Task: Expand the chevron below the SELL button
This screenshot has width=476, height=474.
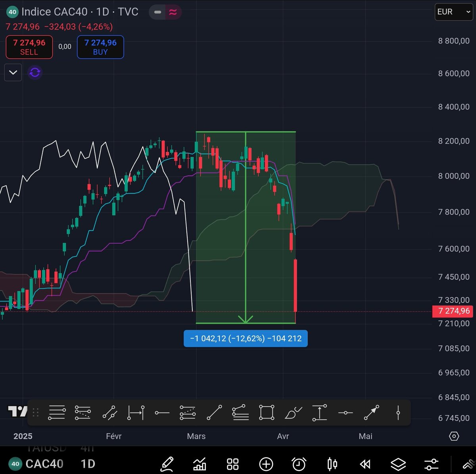Action: tap(13, 72)
